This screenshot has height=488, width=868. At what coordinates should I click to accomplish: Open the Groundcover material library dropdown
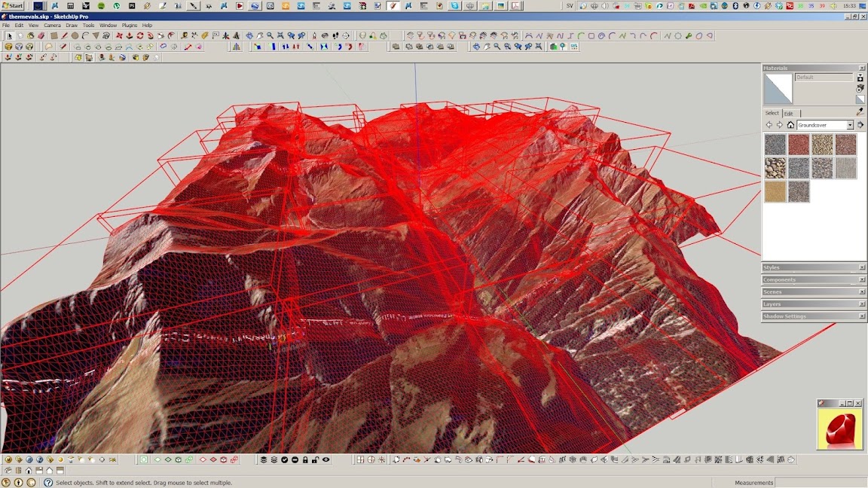850,125
